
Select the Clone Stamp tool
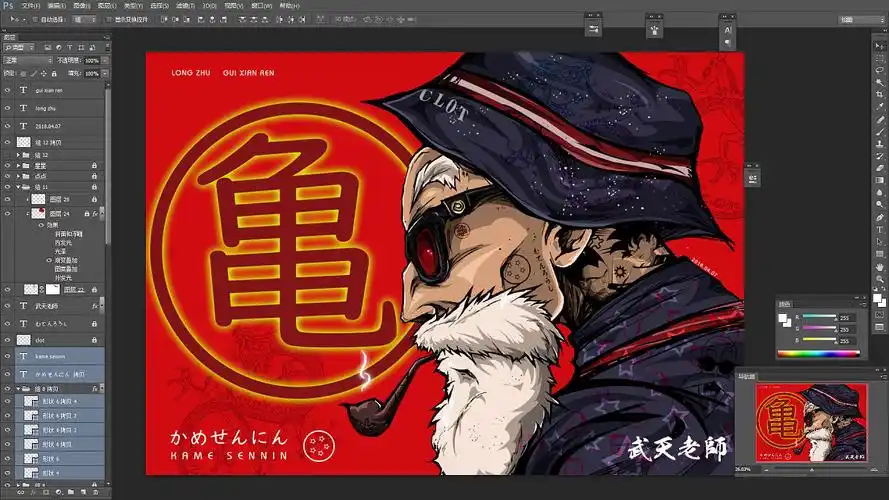(879, 144)
